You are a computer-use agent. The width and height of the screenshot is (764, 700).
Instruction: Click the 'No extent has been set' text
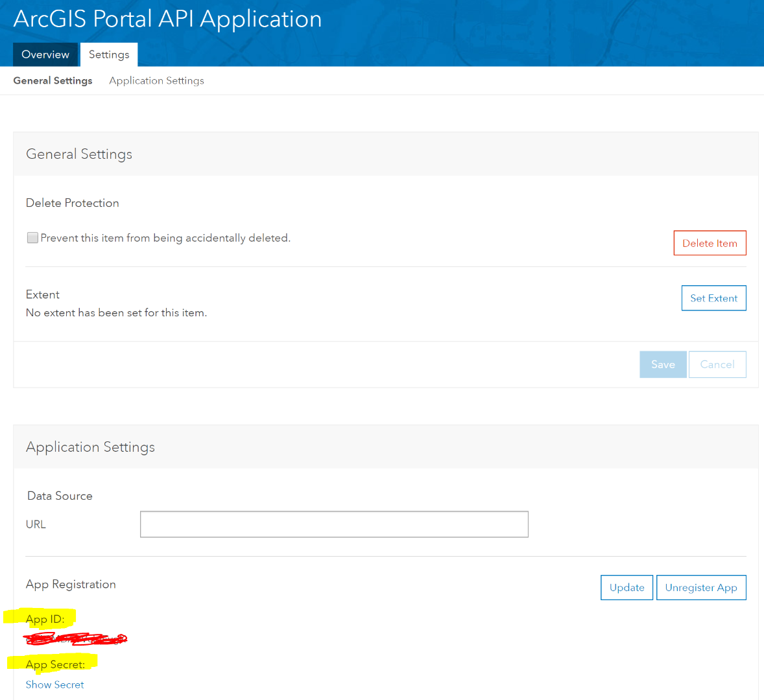(117, 312)
